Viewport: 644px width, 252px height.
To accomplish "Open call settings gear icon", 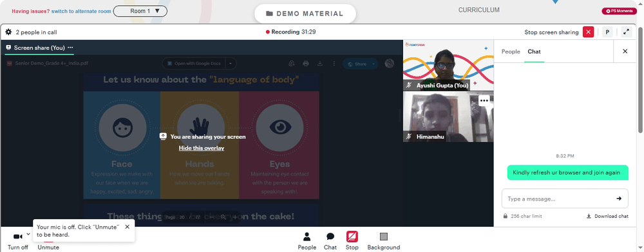I will (x=8, y=32).
